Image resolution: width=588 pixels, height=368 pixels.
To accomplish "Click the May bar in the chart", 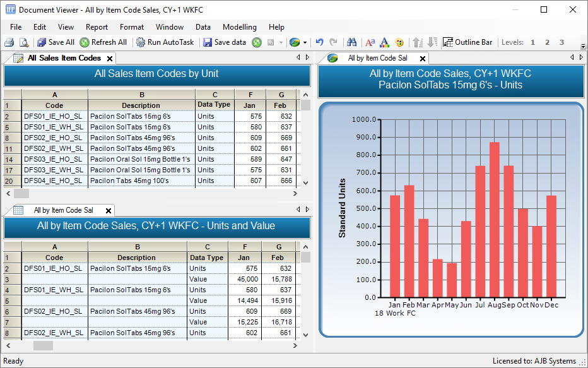I will [x=452, y=280].
